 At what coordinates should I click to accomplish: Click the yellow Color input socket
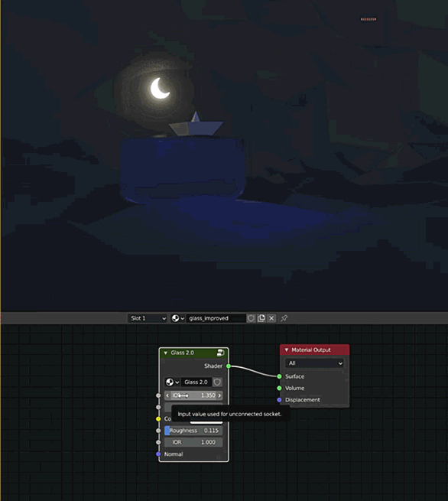158,419
